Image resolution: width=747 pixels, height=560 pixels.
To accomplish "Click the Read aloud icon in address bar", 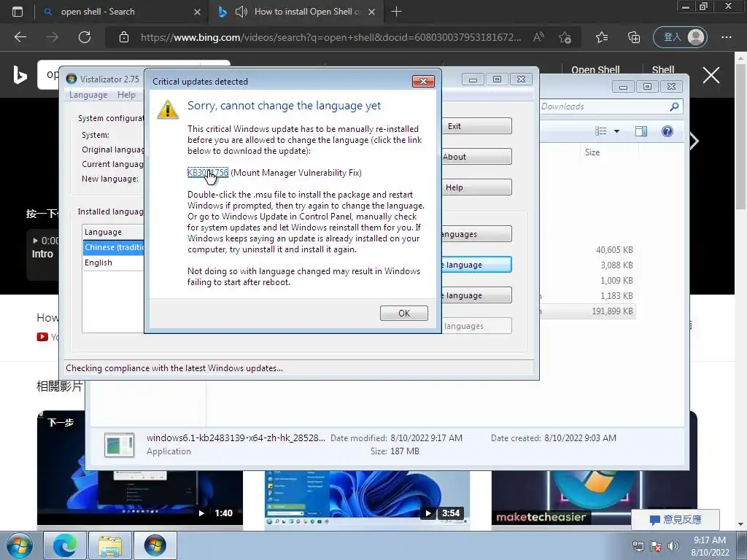I will pyautogui.click(x=539, y=37).
